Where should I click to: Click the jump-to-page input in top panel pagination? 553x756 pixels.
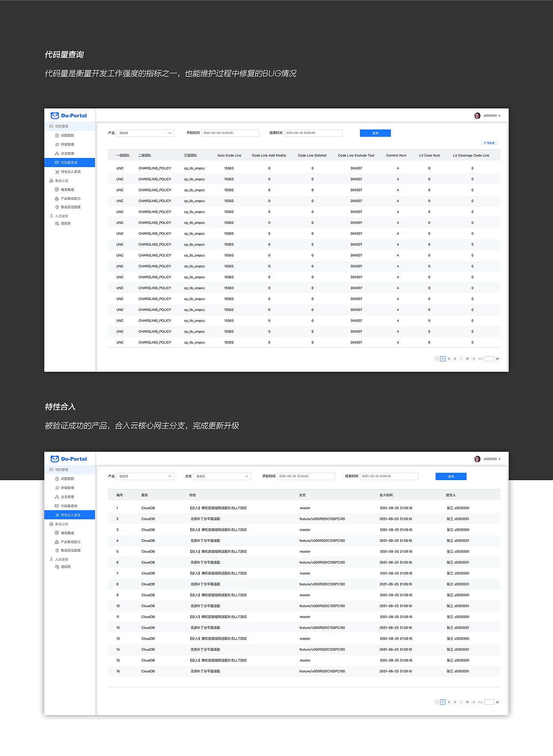pyautogui.click(x=489, y=359)
